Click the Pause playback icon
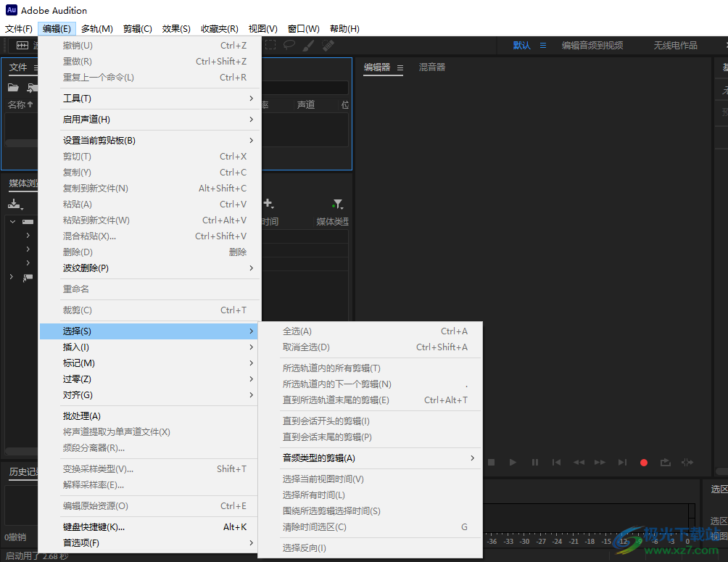 (535, 462)
